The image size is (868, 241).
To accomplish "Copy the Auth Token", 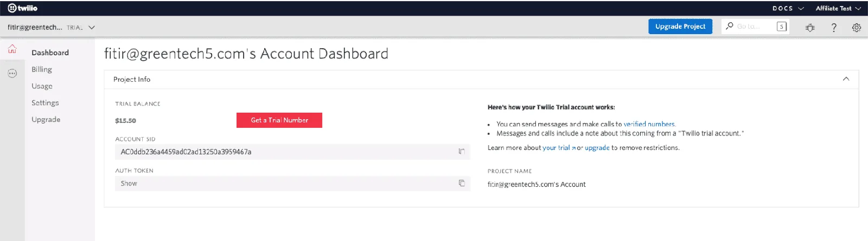I will 462,183.
